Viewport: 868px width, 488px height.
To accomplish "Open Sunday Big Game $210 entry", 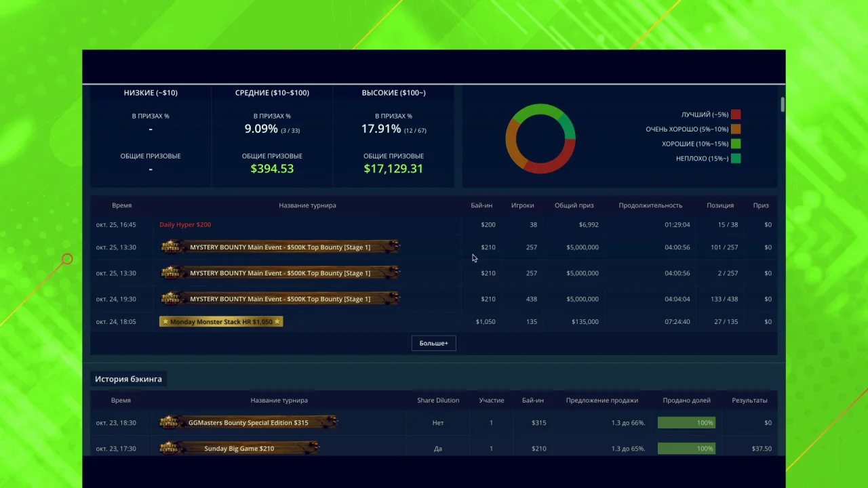I will pyautogui.click(x=239, y=448).
